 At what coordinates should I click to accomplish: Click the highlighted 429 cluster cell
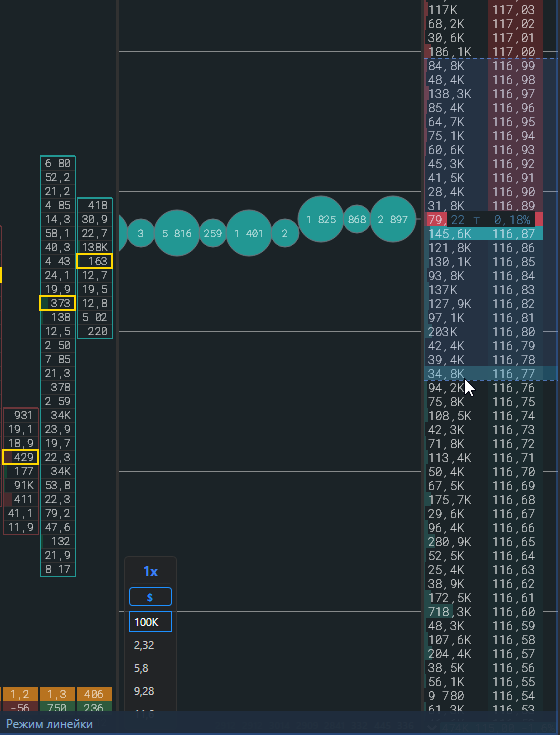(x=21, y=457)
